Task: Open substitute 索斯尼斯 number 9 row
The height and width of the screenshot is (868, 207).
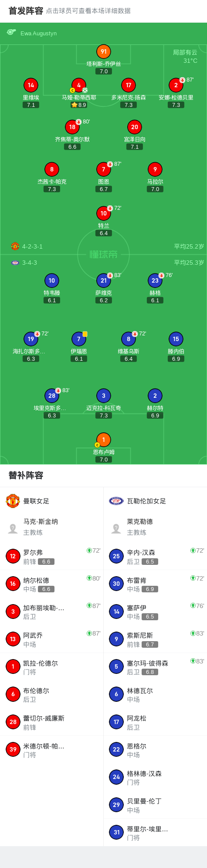Action: click(x=155, y=639)
